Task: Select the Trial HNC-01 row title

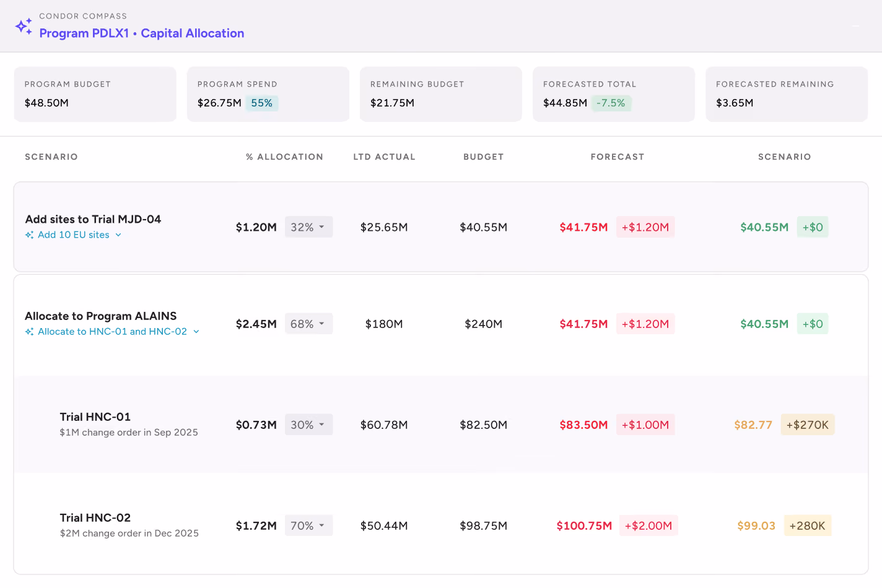Action: click(x=95, y=417)
